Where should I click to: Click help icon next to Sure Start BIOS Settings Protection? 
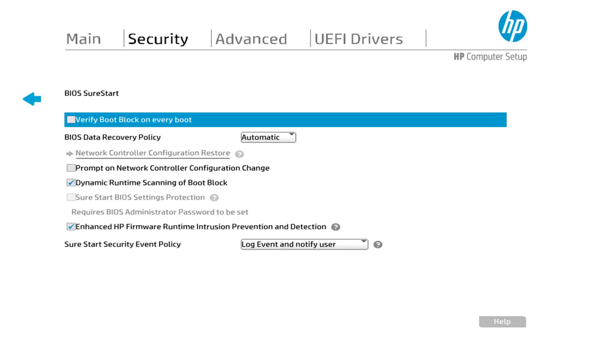[214, 198]
